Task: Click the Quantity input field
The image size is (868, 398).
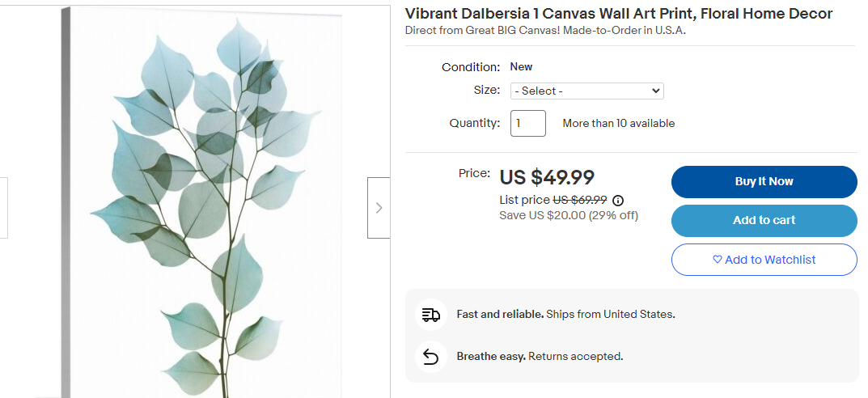Action: click(x=528, y=124)
